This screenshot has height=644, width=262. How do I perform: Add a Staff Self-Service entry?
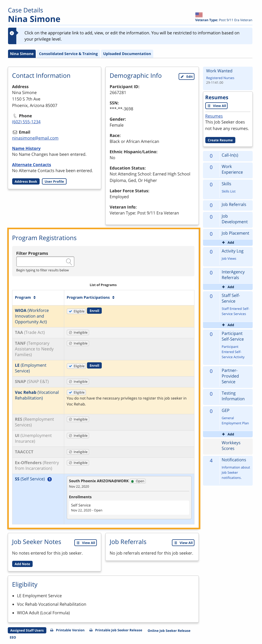(x=228, y=325)
